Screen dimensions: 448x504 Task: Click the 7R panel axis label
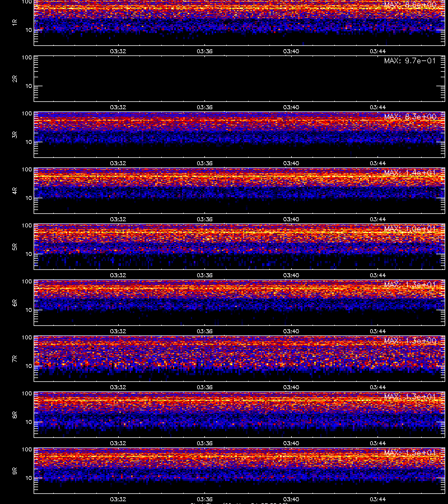tap(15, 359)
